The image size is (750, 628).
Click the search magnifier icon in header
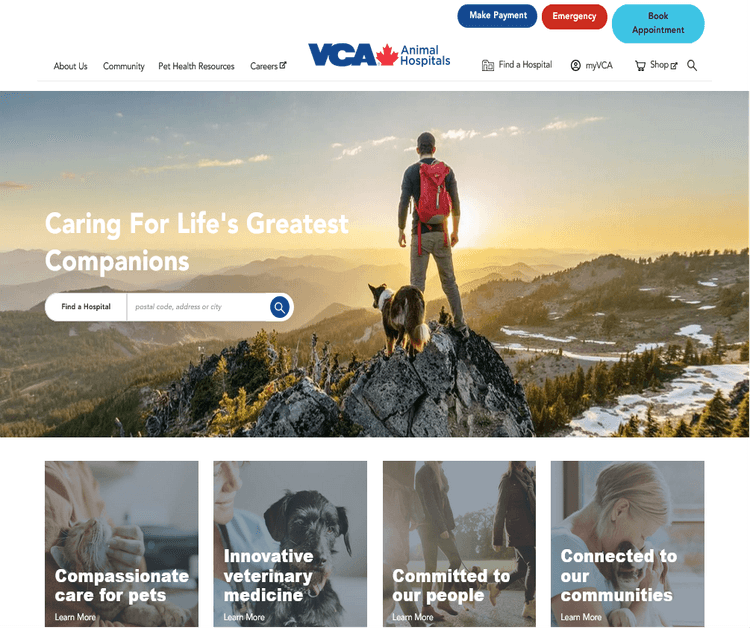pos(692,66)
